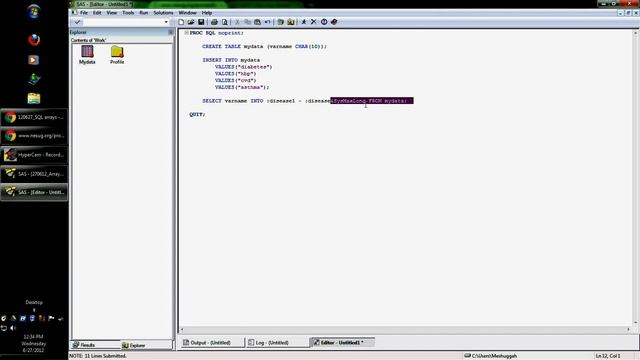Switch to Chrome 120627_SQL arrays taskbar button

[x=34, y=117]
